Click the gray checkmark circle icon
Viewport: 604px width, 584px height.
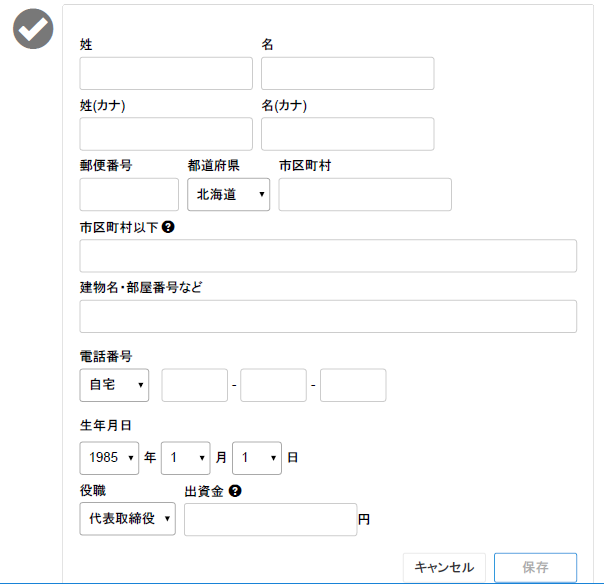pyautogui.click(x=33, y=29)
